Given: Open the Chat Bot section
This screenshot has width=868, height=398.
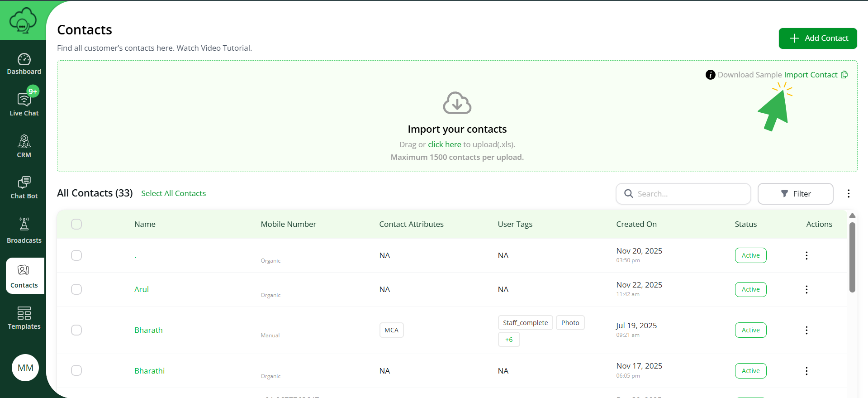Looking at the screenshot, I should coord(24,187).
